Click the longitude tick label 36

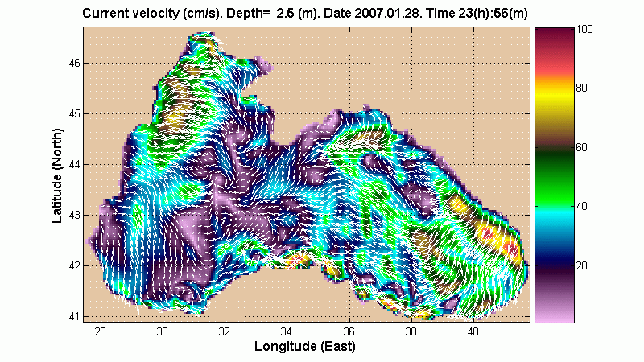click(x=349, y=331)
